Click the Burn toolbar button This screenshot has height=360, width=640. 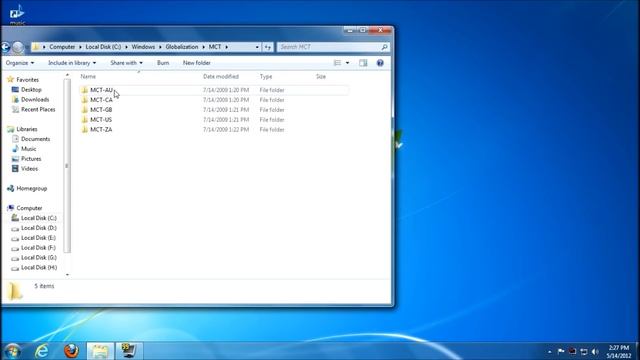pos(163,63)
